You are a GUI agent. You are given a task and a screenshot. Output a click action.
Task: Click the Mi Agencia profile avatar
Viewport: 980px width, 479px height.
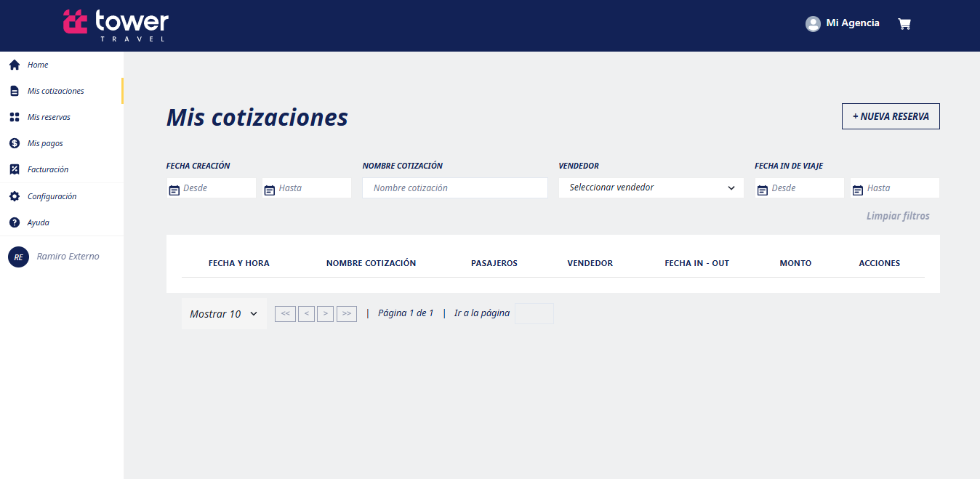812,23
